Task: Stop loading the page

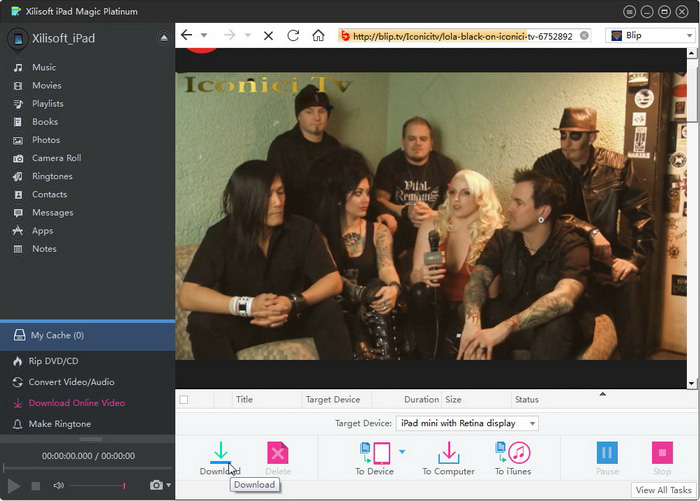Action: click(x=268, y=35)
